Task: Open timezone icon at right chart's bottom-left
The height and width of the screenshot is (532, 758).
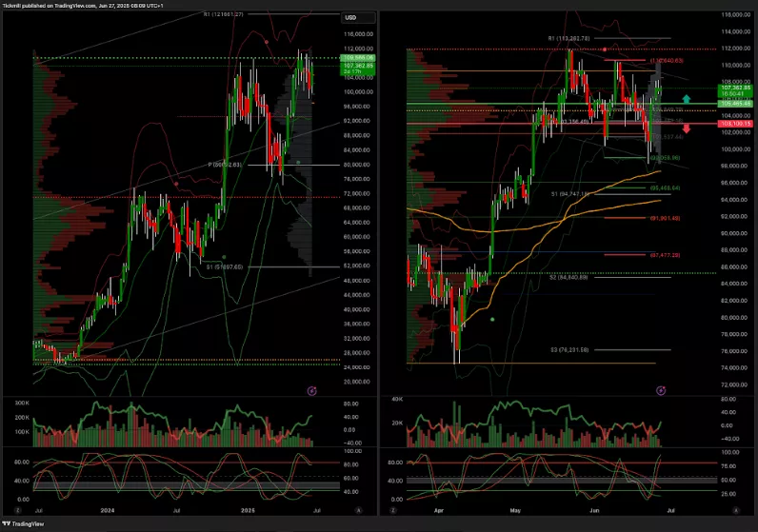Action: coord(386,510)
